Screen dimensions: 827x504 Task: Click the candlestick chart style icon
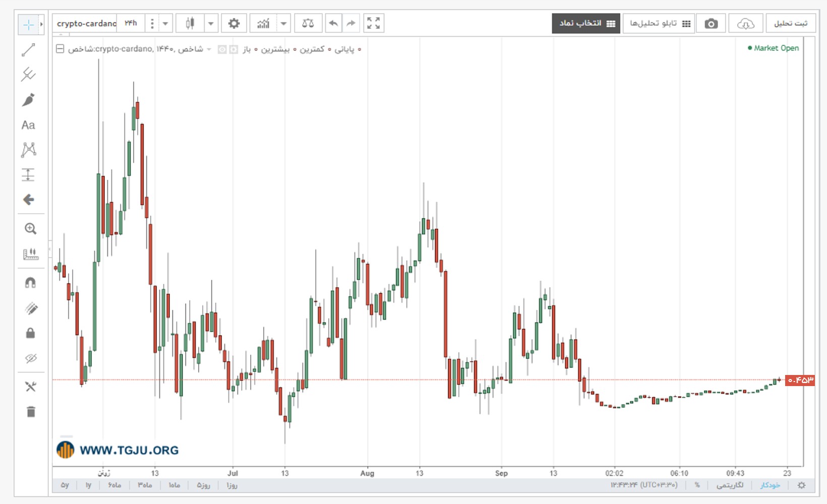[190, 23]
